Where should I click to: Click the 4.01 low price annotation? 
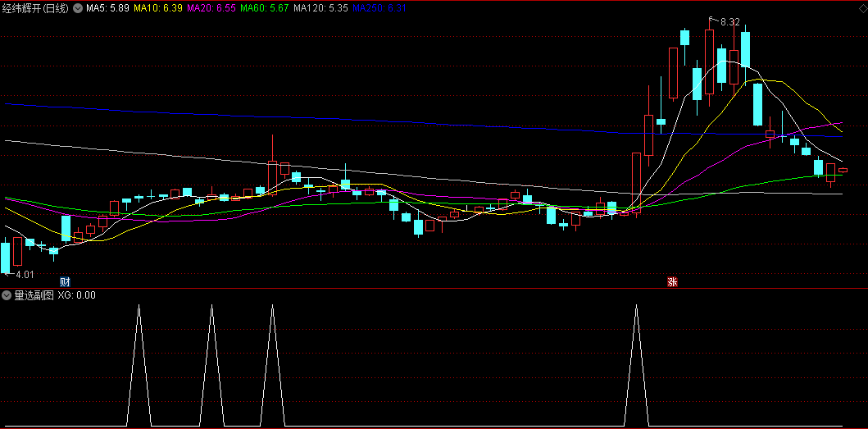(25, 274)
